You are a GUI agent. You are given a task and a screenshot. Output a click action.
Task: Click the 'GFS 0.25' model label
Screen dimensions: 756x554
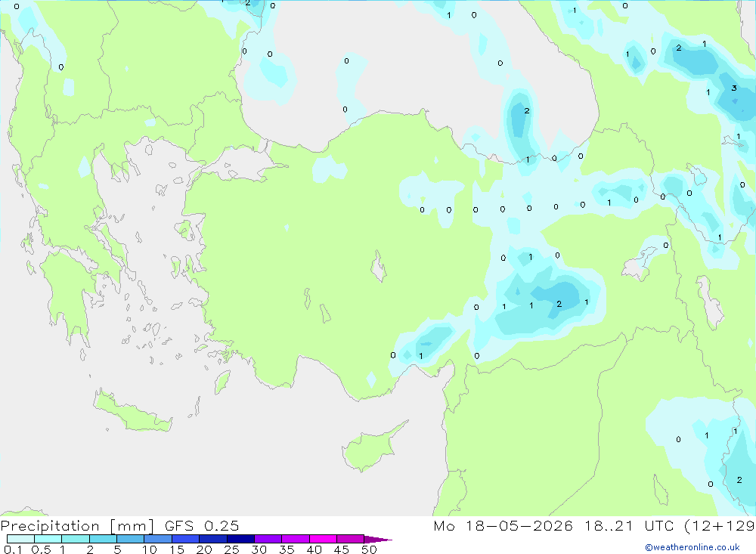point(202,525)
